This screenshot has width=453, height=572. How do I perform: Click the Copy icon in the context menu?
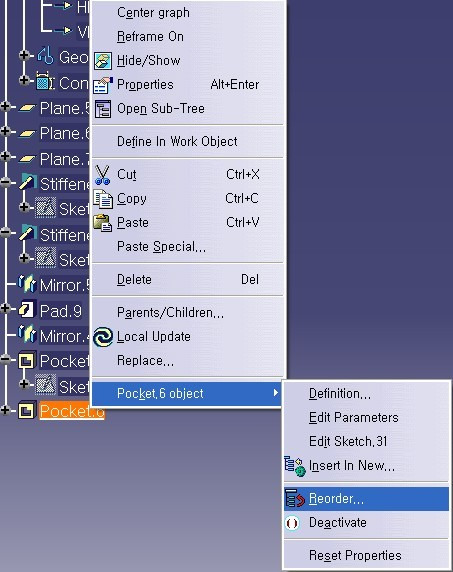103,199
